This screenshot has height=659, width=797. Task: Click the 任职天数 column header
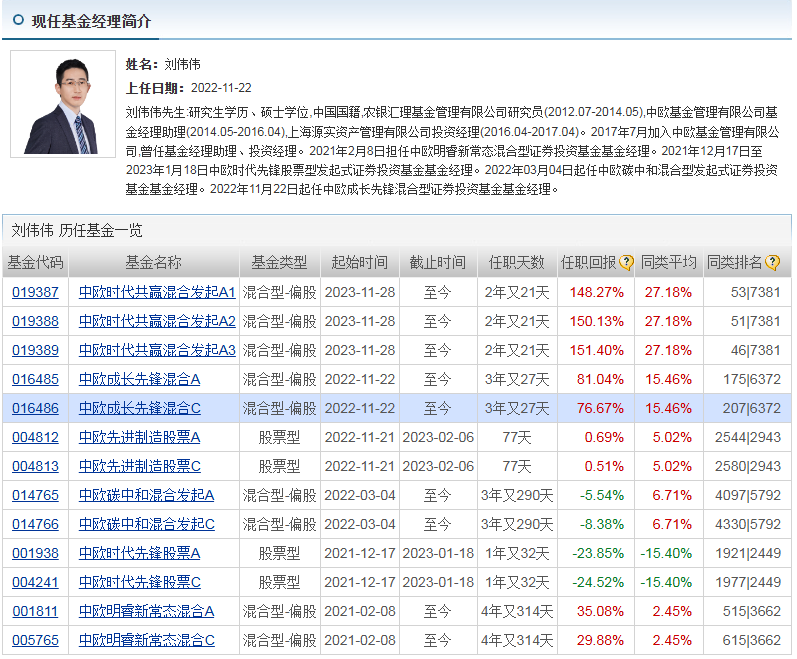click(x=516, y=263)
